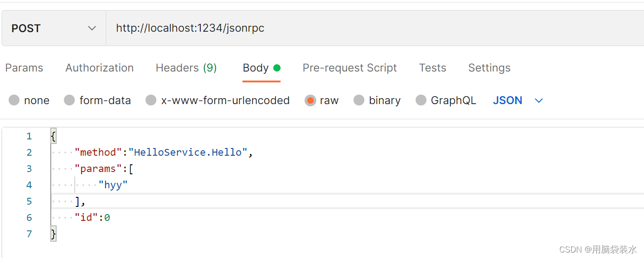This screenshot has height=258, width=644.
Task: Click line number 4 in editor gutter
Action: tap(29, 185)
